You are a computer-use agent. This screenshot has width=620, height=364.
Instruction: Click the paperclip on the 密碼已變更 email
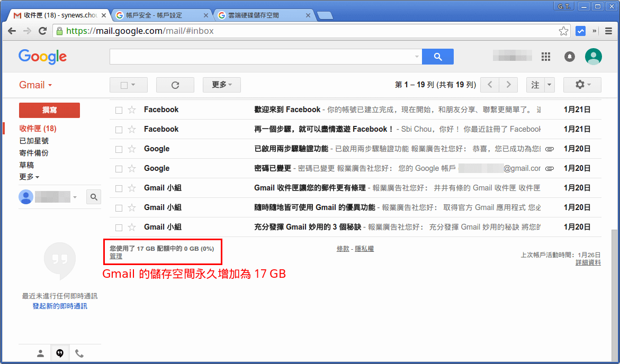[549, 168]
